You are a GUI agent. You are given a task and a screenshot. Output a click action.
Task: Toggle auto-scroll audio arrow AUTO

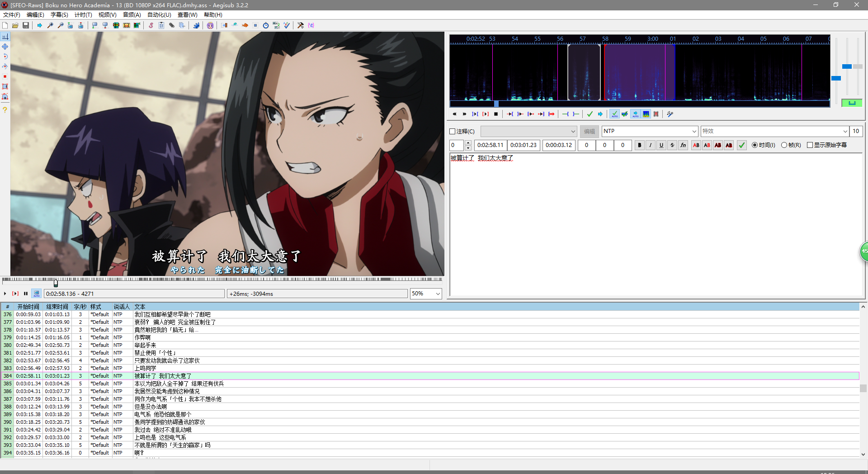(636, 114)
